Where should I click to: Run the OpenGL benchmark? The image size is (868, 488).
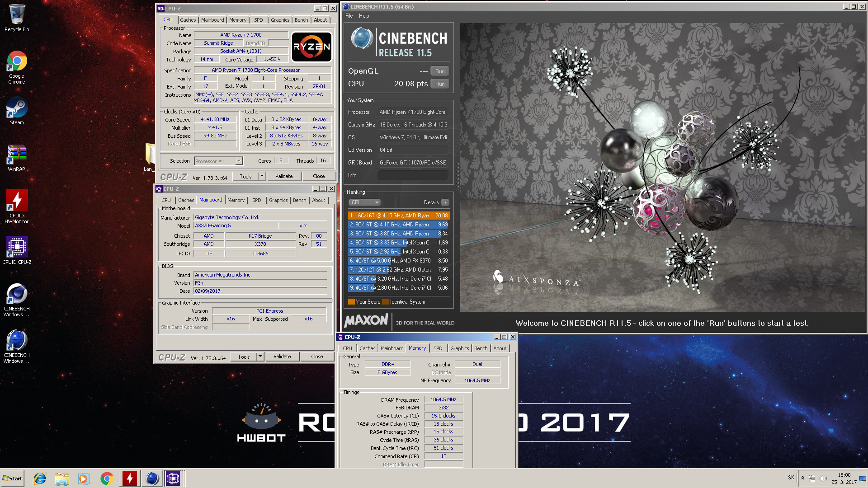tap(440, 71)
